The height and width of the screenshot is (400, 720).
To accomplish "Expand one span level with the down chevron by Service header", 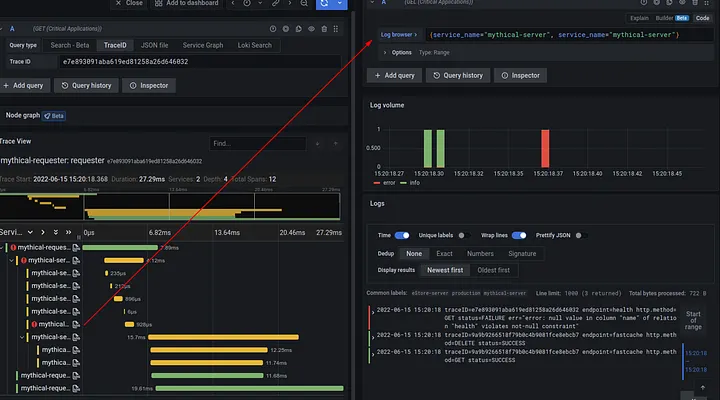I will [30, 232].
